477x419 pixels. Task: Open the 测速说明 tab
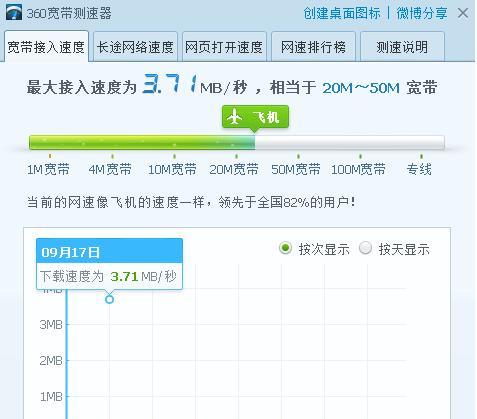pos(402,47)
